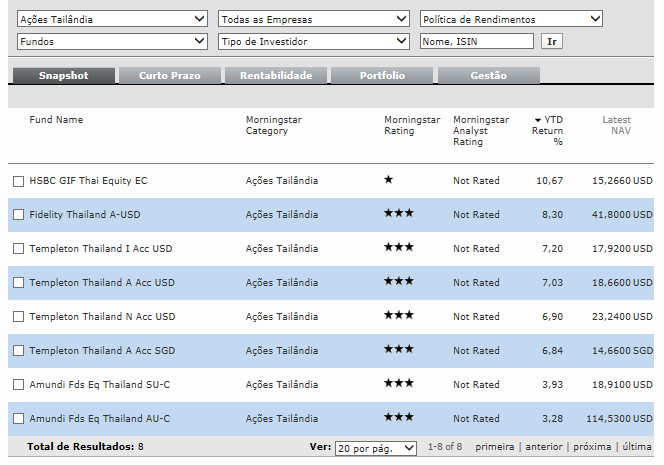
Task: Click the Ir search button
Action: 552,42
